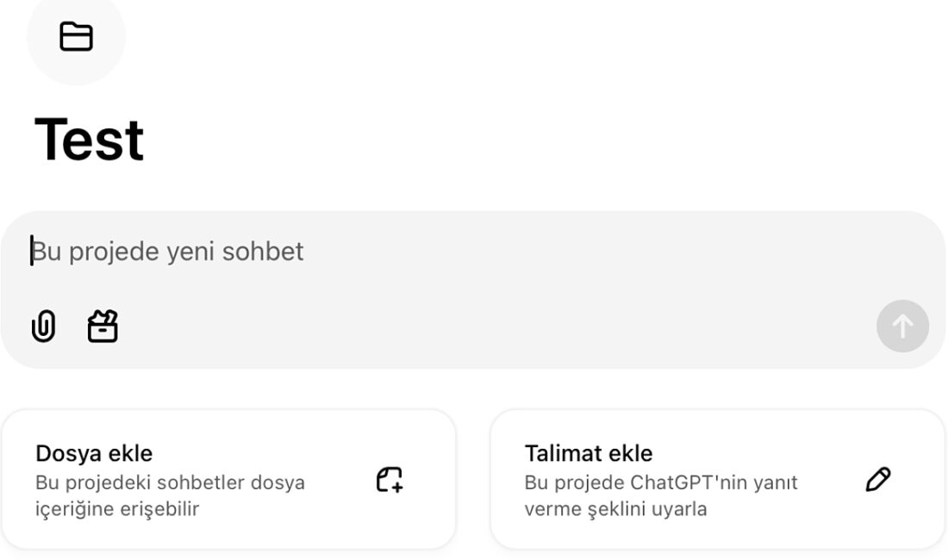This screenshot has width=948, height=560.
Task: Attach a file with the paperclip icon
Action: coord(43,327)
